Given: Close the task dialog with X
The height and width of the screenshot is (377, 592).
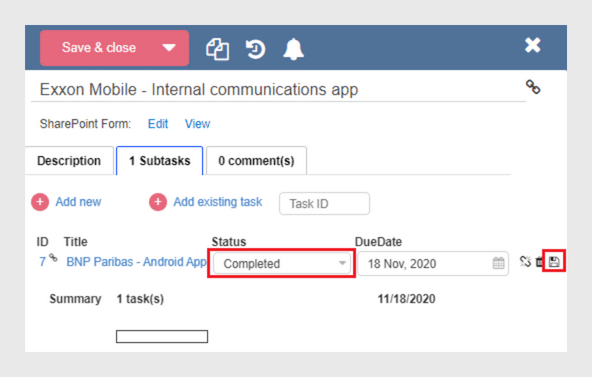Looking at the screenshot, I should click(533, 45).
